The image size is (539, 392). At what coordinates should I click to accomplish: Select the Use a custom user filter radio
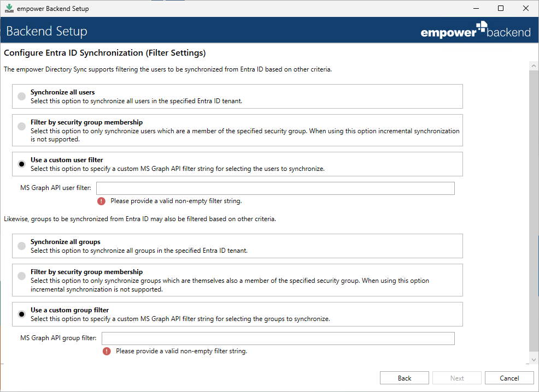point(22,164)
